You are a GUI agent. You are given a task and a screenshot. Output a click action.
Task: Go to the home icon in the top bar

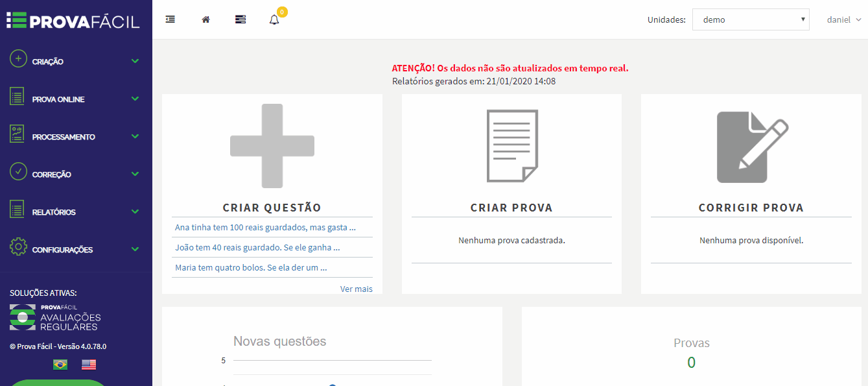tap(205, 19)
